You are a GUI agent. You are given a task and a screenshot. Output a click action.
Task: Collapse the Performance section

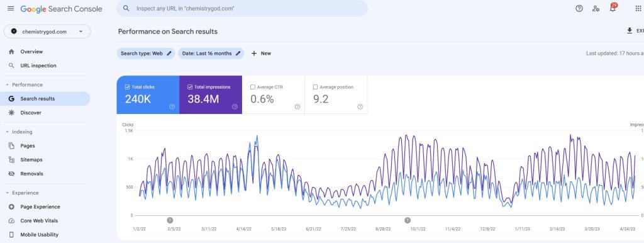(x=8, y=85)
